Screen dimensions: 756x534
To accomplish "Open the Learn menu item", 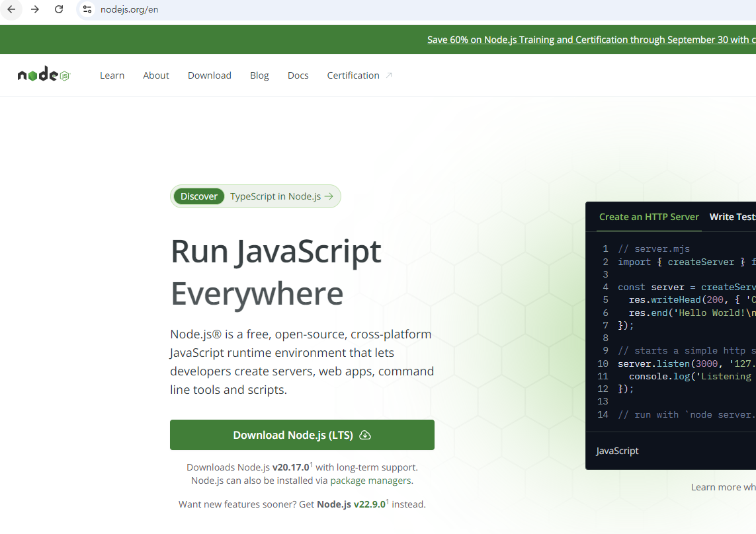I will tap(112, 75).
